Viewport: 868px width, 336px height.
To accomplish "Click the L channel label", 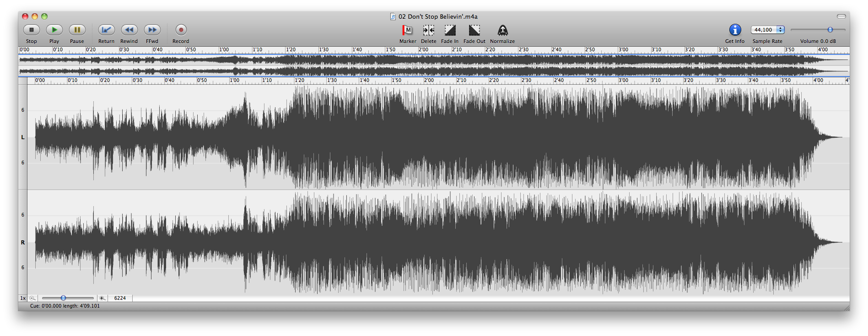I will coord(23,137).
